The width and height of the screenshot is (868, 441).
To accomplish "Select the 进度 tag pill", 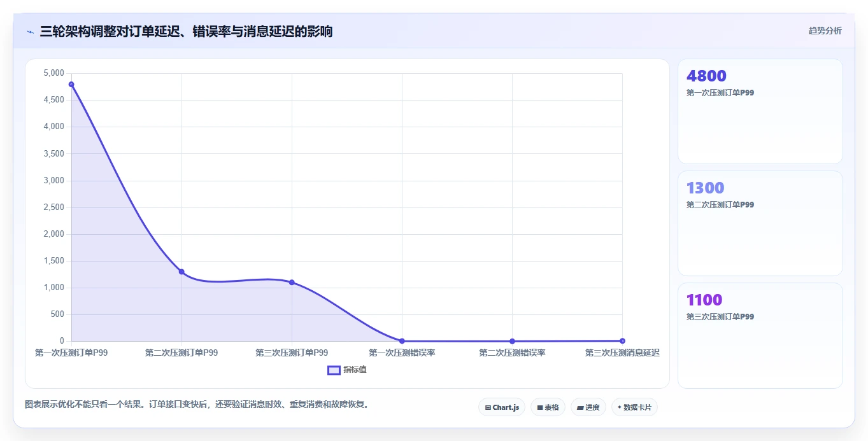I will click(588, 407).
